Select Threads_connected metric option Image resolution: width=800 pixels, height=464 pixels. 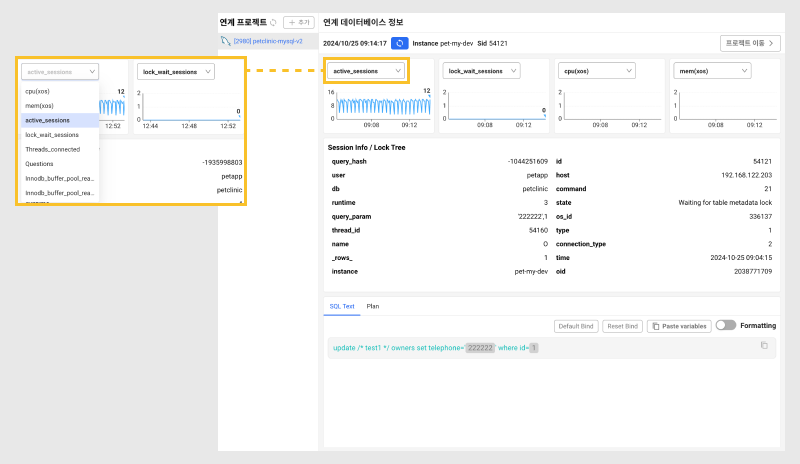(59, 150)
